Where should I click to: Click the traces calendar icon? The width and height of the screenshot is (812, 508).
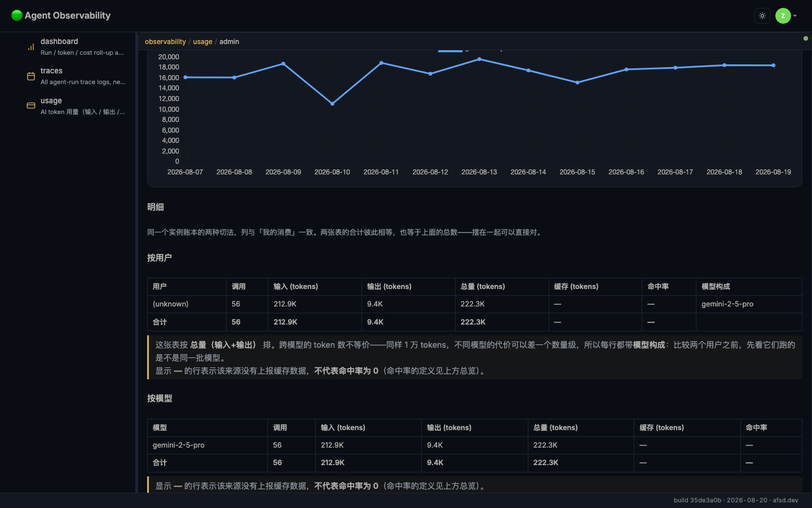31,76
